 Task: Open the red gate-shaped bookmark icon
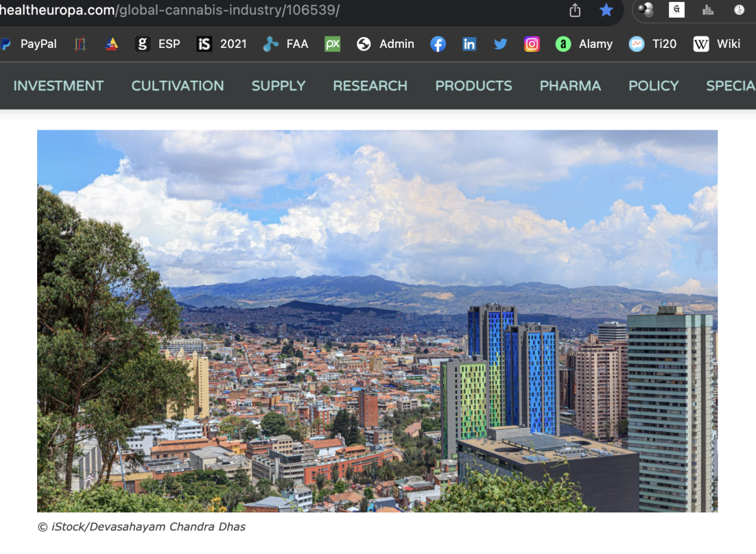pyautogui.click(x=80, y=44)
